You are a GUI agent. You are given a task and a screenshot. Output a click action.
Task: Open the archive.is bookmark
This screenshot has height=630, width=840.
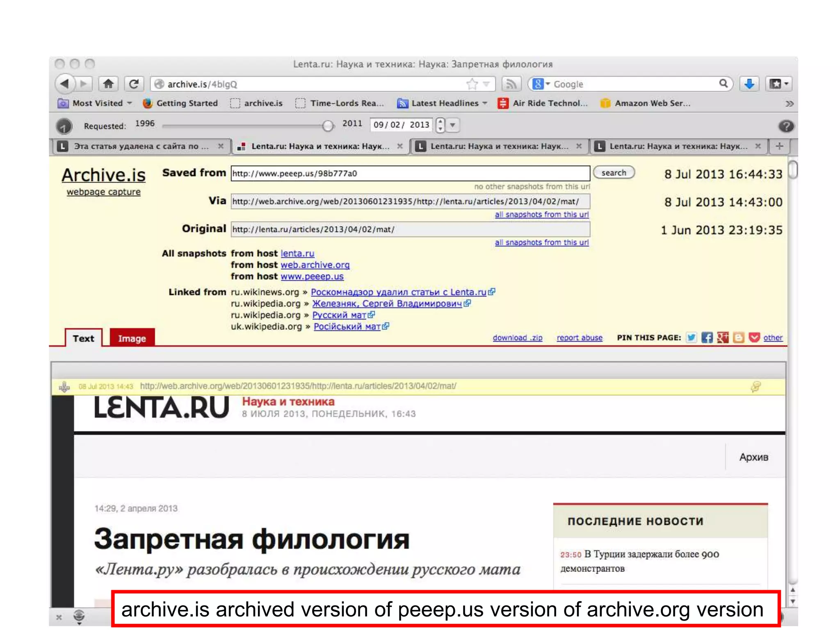tap(257, 103)
